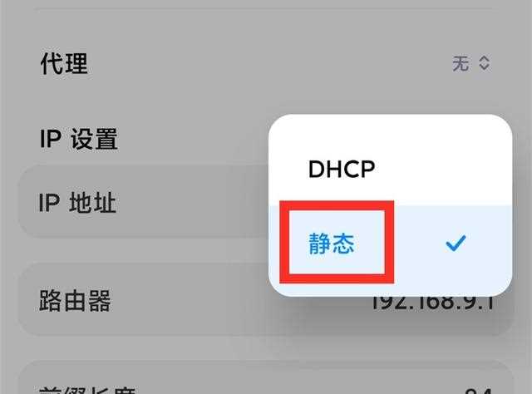This screenshot has height=394, width=532.
Task: Tap the IP 地址 card beside its label
Action: click(x=192, y=202)
